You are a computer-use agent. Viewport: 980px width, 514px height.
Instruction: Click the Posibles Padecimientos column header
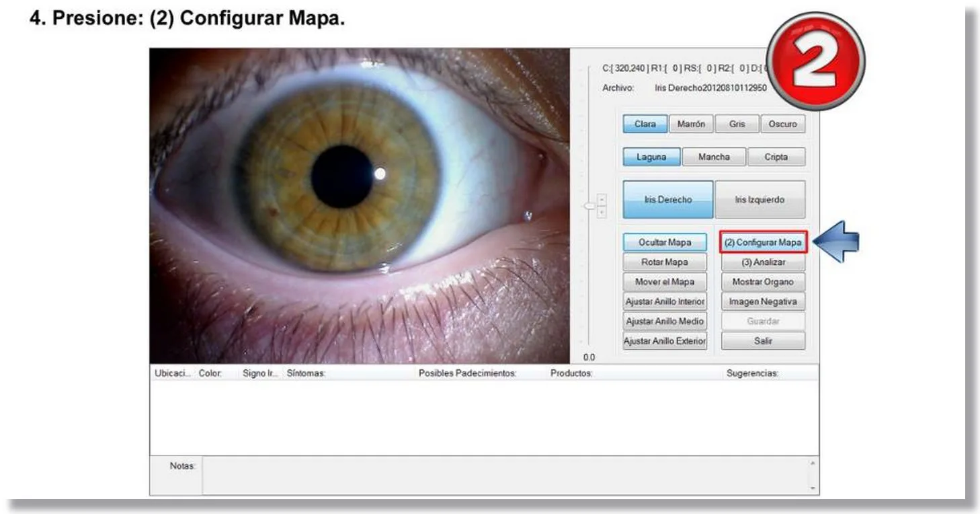tap(481, 373)
